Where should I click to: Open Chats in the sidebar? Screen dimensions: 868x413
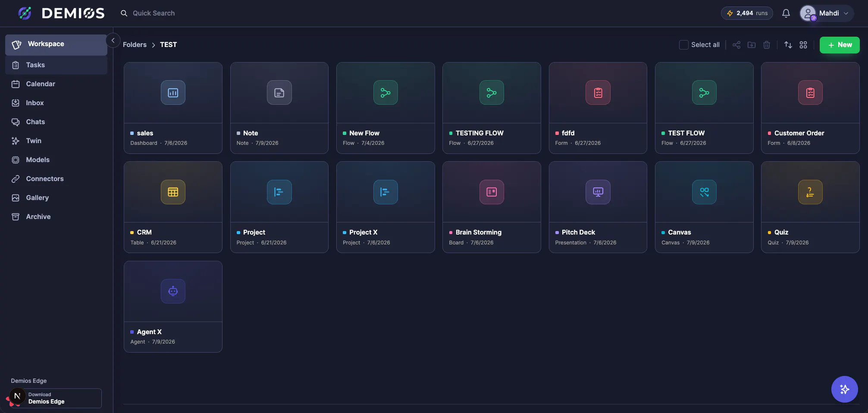tap(56, 122)
